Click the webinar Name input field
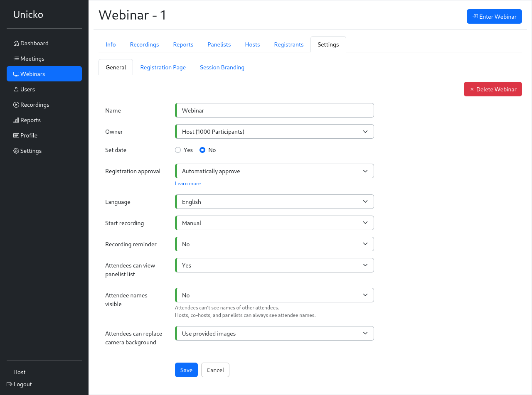 coord(274,110)
